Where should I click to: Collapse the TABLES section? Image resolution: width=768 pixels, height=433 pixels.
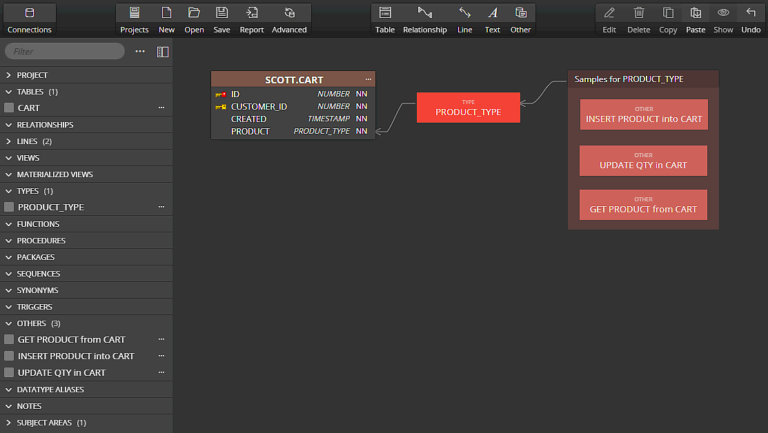click(x=9, y=92)
